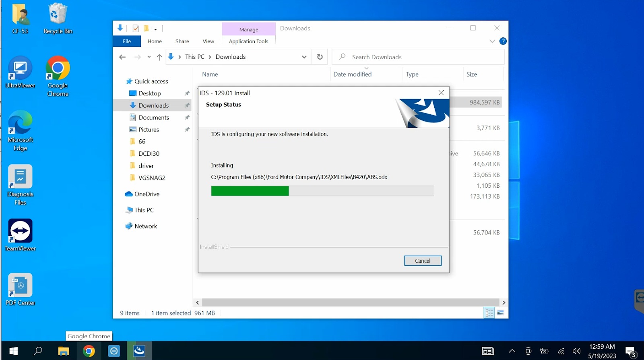
Task: Switch to details list view
Action: (x=489, y=313)
